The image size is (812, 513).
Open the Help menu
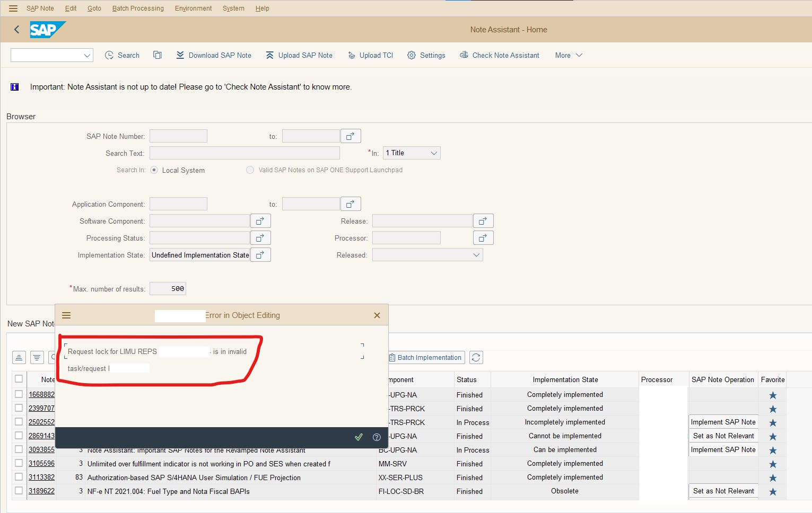pos(262,8)
